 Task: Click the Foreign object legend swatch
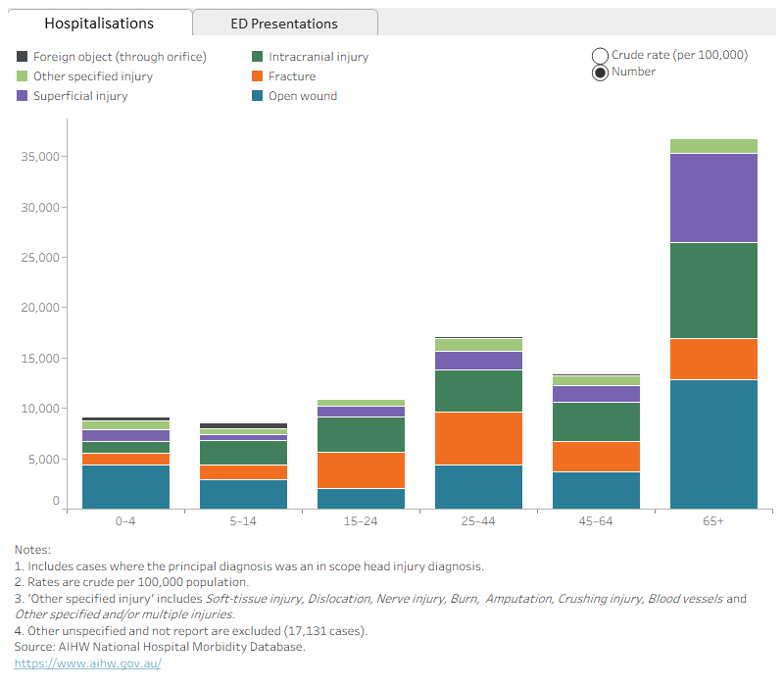[22, 56]
